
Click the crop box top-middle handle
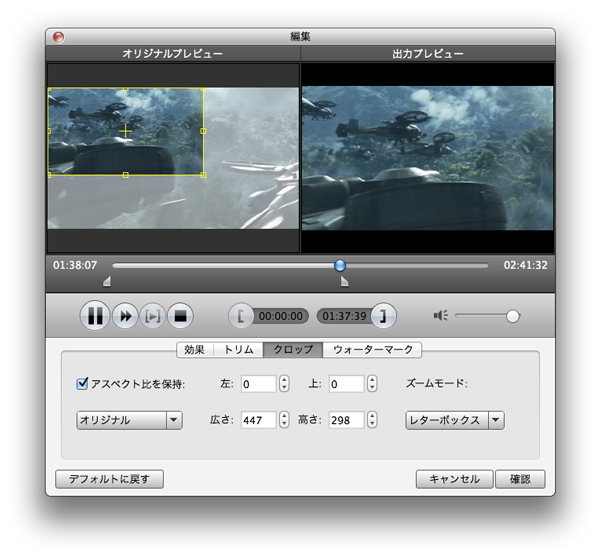point(126,89)
